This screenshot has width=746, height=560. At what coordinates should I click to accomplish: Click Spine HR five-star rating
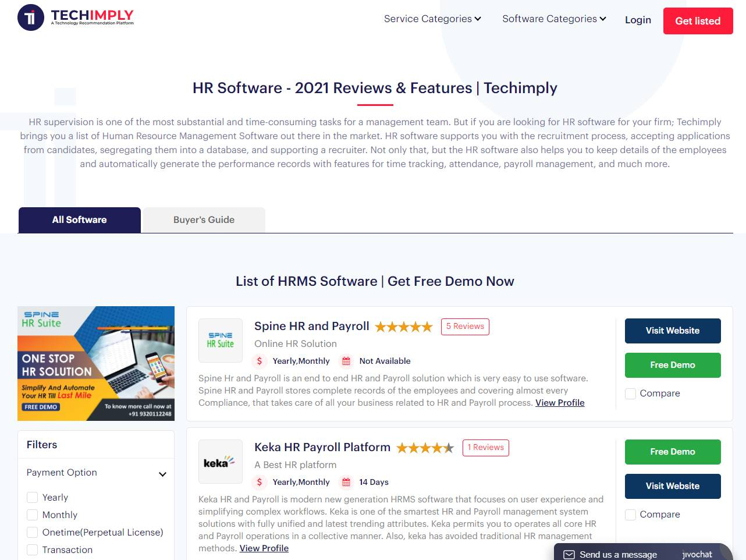404,327
